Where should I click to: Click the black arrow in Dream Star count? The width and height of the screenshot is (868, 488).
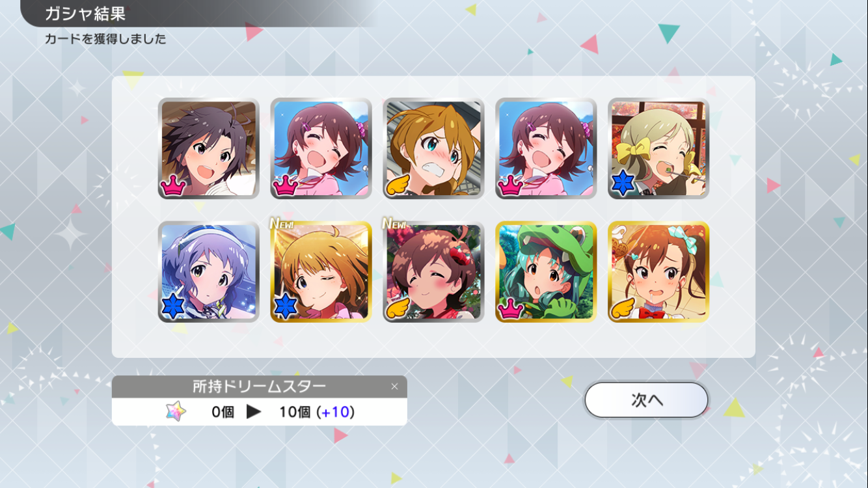254,411
